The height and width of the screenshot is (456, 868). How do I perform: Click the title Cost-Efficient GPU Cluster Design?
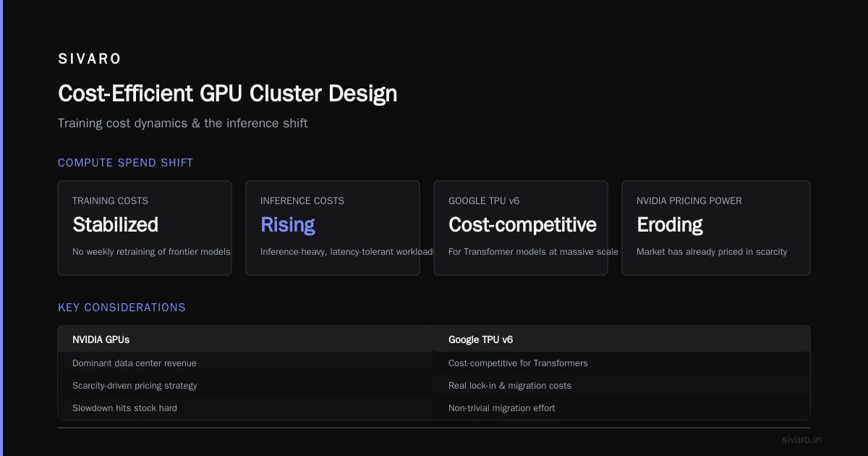tap(227, 93)
